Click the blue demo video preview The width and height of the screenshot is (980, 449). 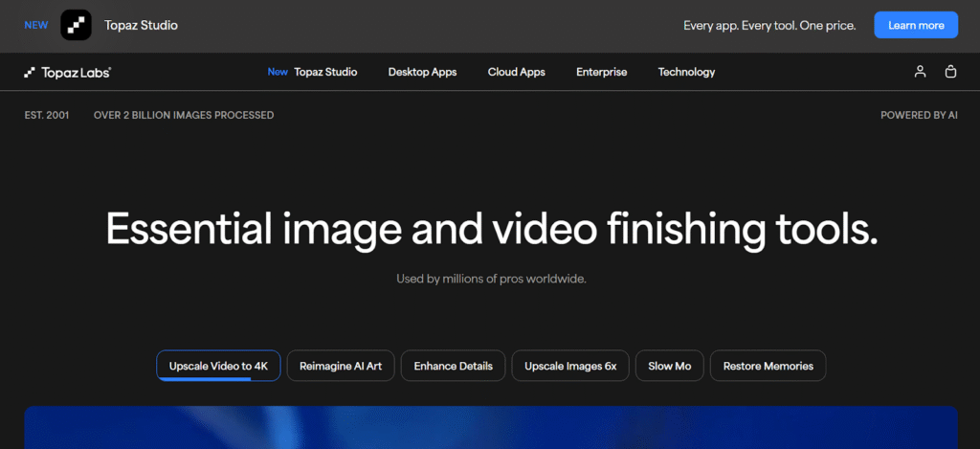pyautogui.click(x=491, y=428)
